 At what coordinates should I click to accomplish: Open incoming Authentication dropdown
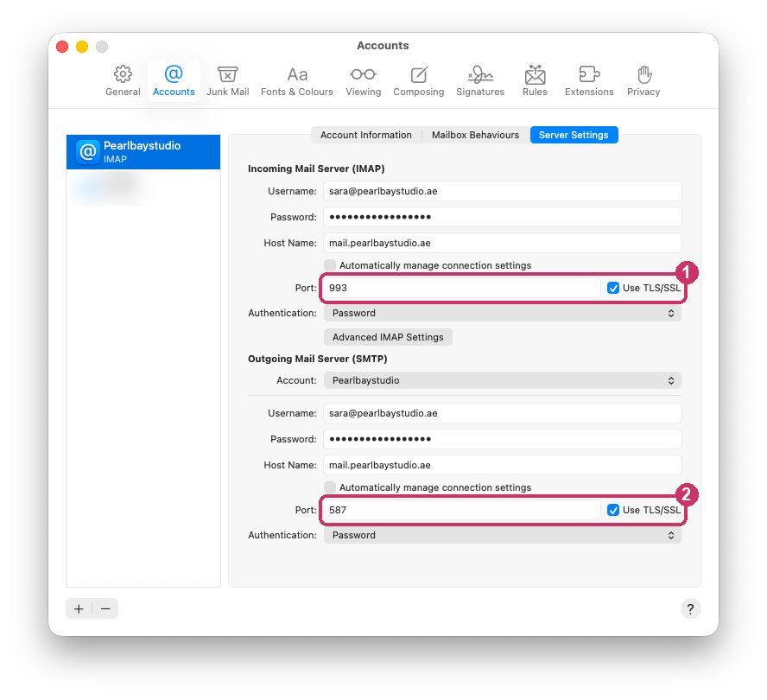pyautogui.click(x=502, y=314)
